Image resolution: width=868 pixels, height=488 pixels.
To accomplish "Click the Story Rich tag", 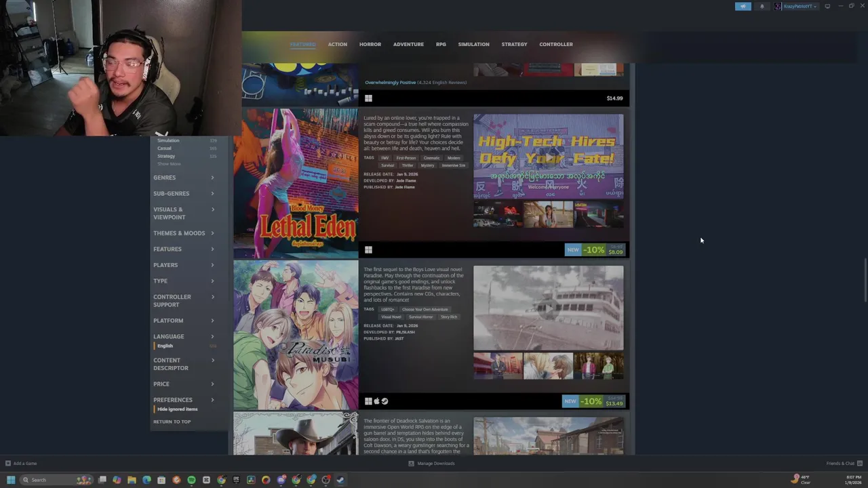I will click(449, 317).
